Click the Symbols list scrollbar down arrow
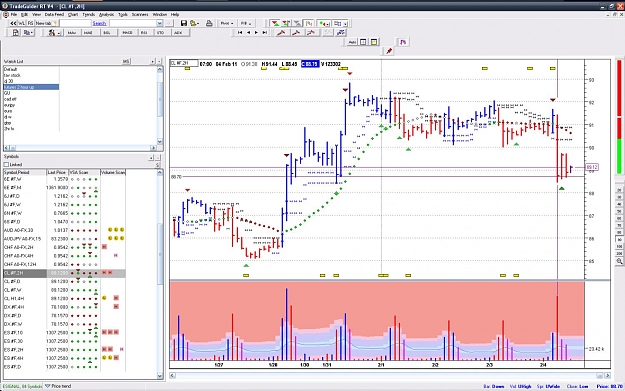The width and height of the screenshot is (625, 391). pos(160,375)
